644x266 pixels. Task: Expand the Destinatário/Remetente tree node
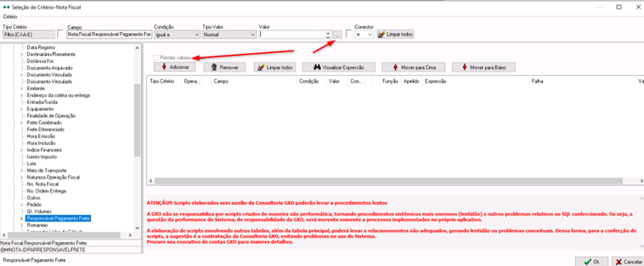point(21,55)
